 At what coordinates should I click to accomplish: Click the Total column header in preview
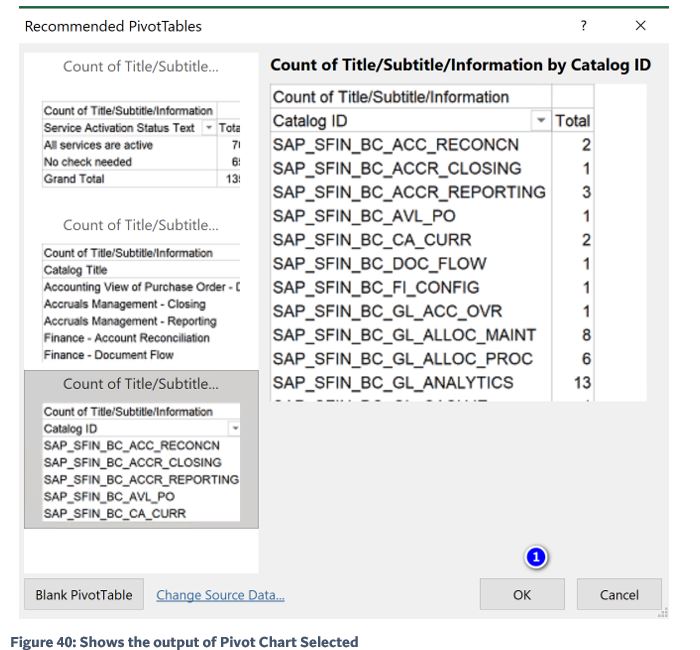(572, 121)
